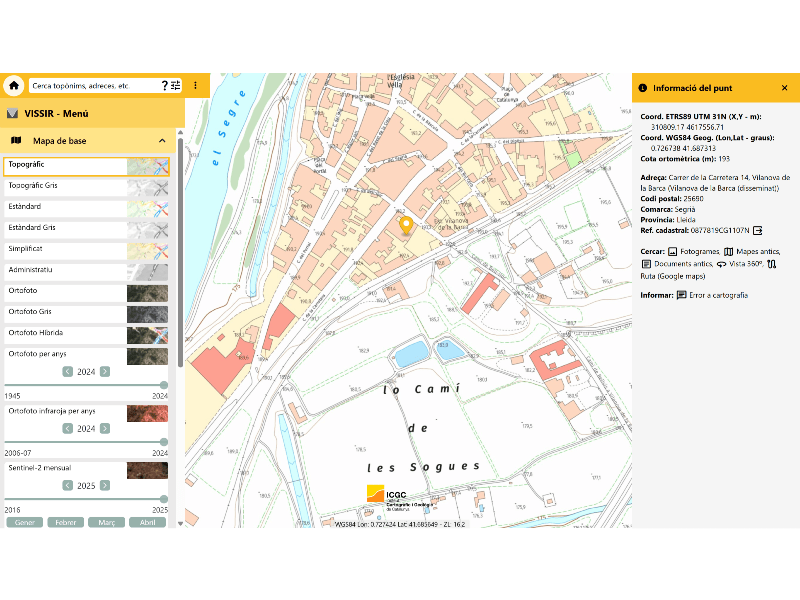Click the Ortofoto infraroja year slider
The height and width of the screenshot is (600, 800).
pyautogui.click(x=86, y=441)
